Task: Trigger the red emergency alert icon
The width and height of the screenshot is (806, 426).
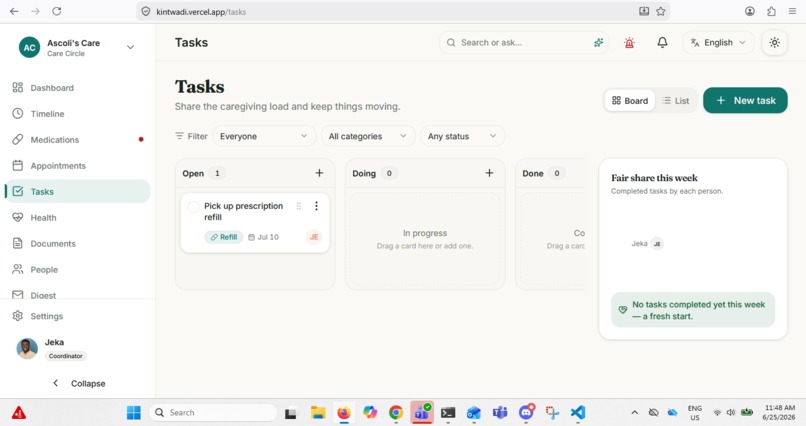Action: (x=629, y=43)
